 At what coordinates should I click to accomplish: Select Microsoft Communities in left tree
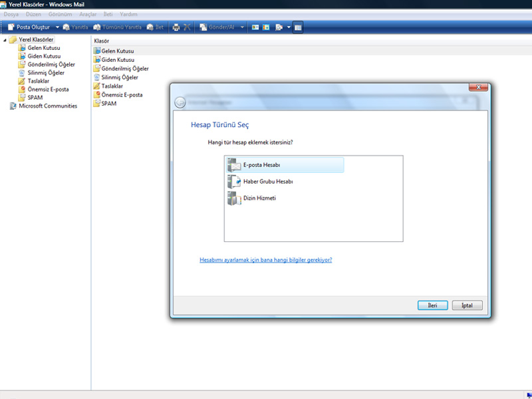click(48, 106)
